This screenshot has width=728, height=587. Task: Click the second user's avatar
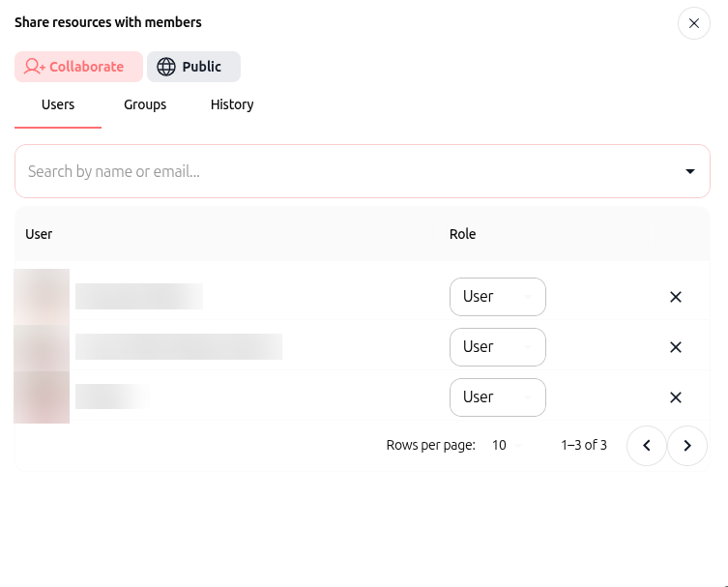click(x=42, y=347)
